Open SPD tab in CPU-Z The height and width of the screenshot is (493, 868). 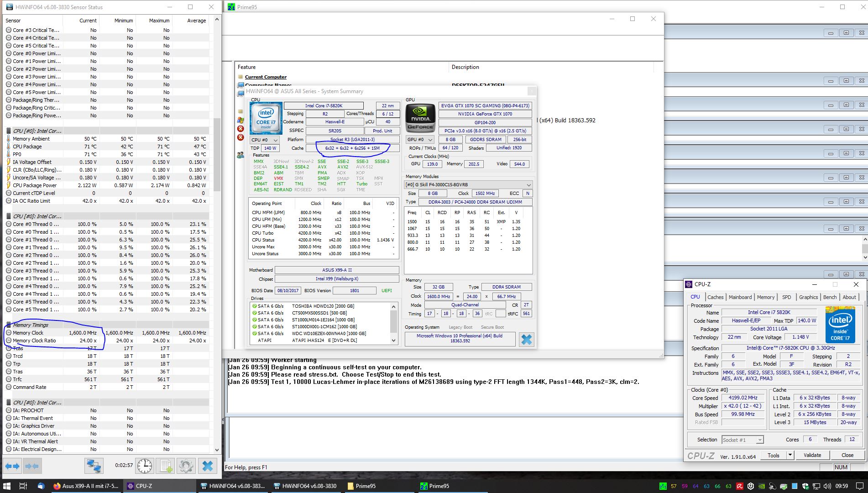click(786, 297)
